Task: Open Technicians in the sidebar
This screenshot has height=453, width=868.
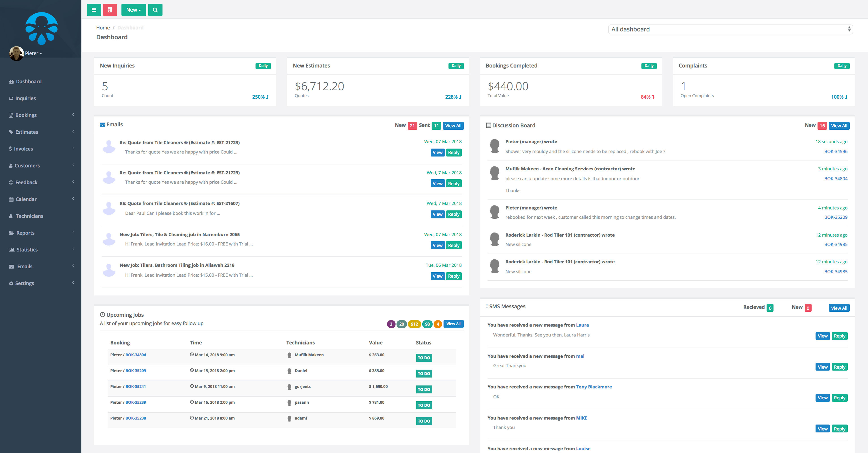Action: [29, 216]
